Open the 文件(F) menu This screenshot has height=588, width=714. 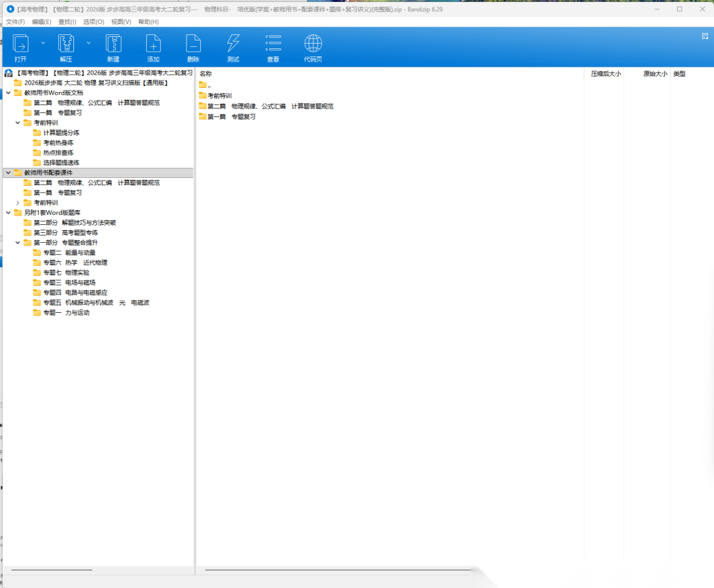click(x=15, y=22)
